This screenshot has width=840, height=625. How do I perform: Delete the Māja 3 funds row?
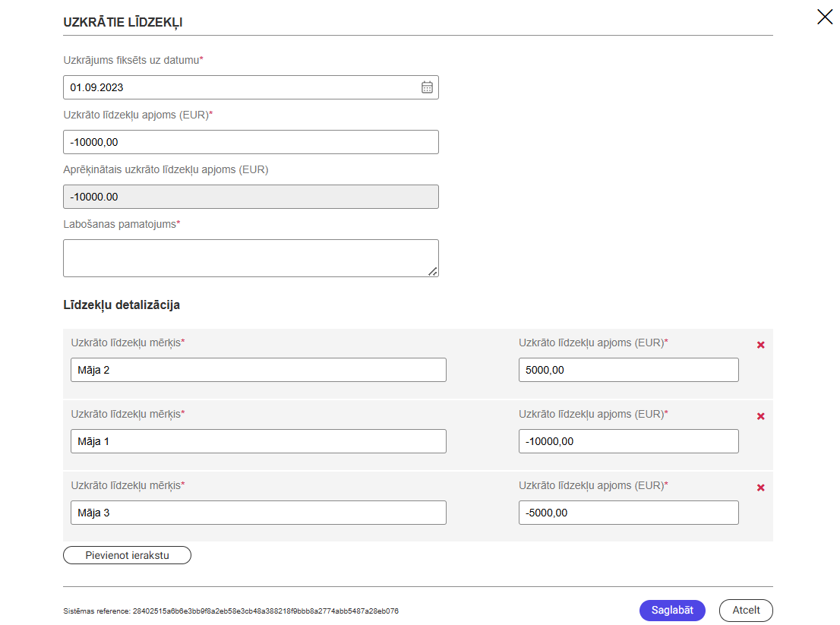tap(760, 488)
